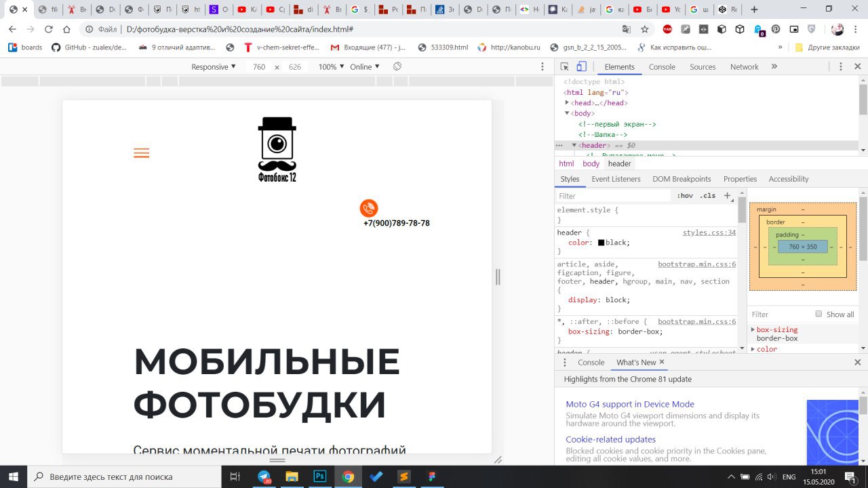Open the drawer three-dot menu
The image size is (868, 488).
[x=564, y=363]
